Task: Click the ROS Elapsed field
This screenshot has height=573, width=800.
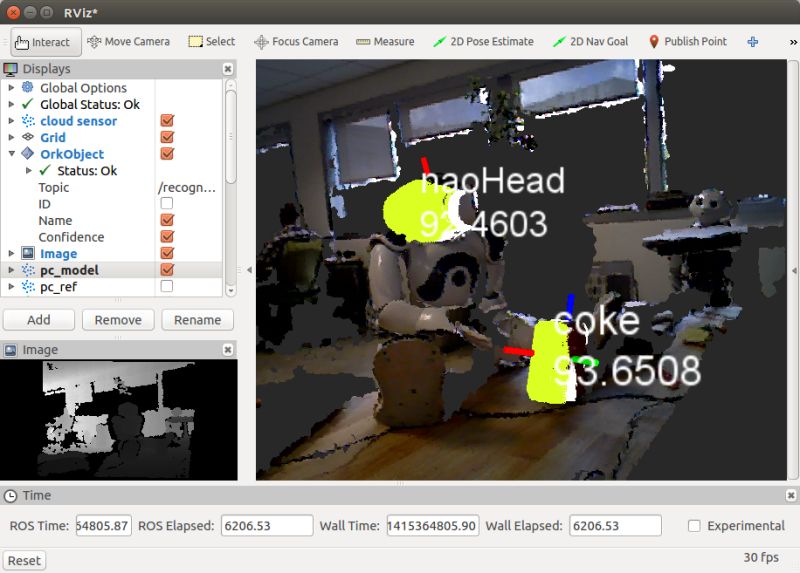Action: [x=267, y=526]
